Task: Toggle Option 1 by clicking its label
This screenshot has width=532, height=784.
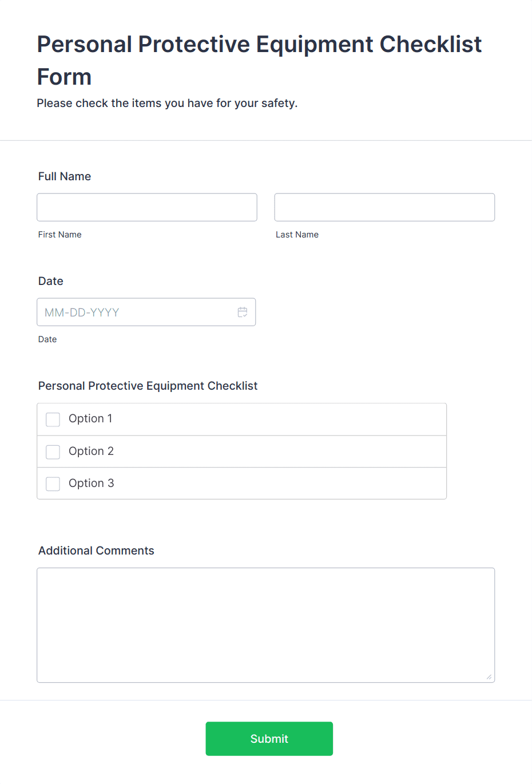Action: [90, 418]
